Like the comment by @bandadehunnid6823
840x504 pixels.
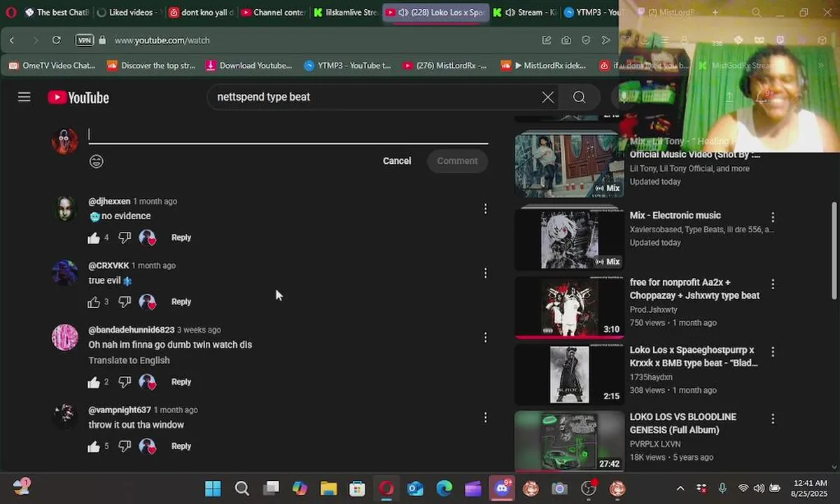click(x=94, y=382)
